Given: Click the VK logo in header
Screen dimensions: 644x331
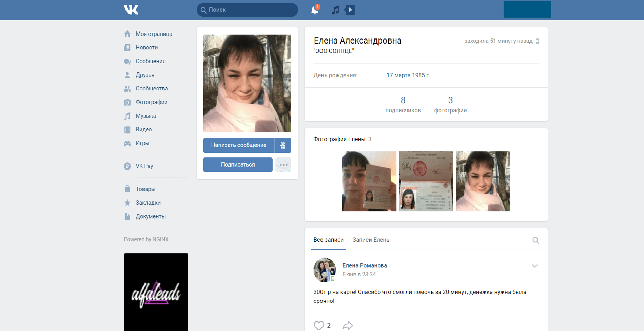Looking at the screenshot, I should (131, 10).
